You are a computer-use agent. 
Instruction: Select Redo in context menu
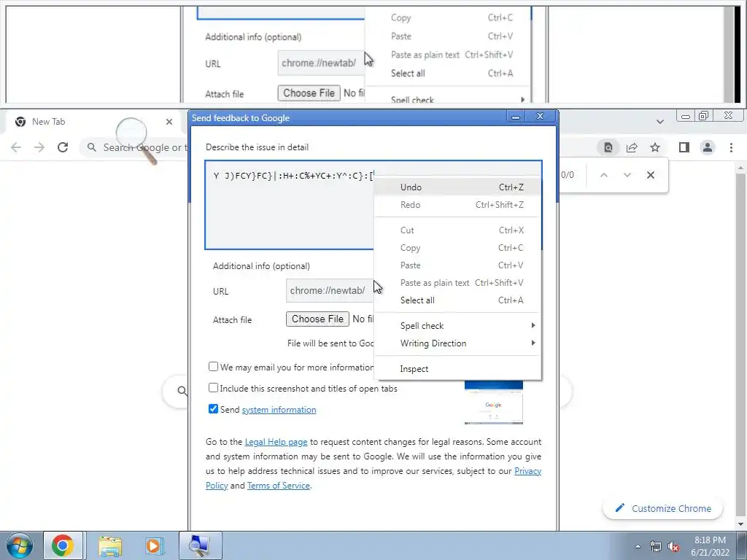click(x=458, y=205)
